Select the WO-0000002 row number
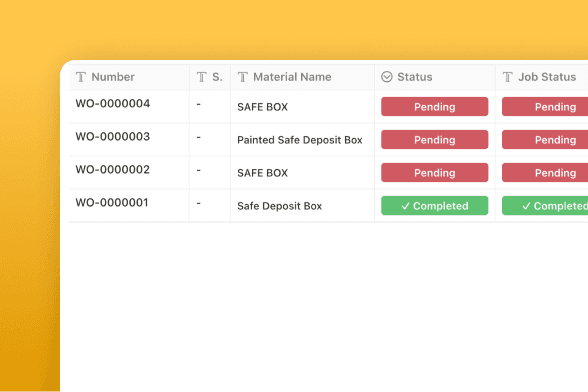Image resolution: width=588 pixels, height=392 pixels. pos(112,170)
